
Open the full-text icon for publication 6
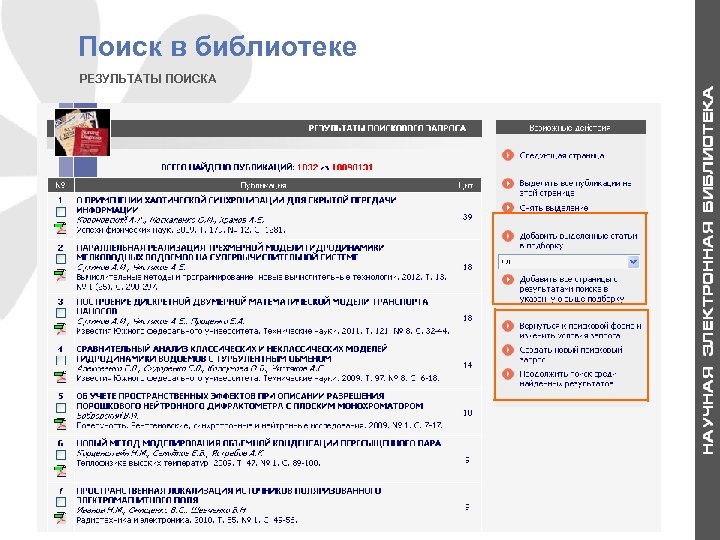pos(60,471)
